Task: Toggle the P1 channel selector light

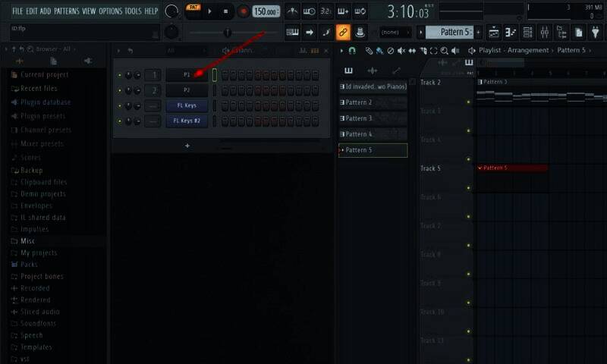Action: (215, 75)
